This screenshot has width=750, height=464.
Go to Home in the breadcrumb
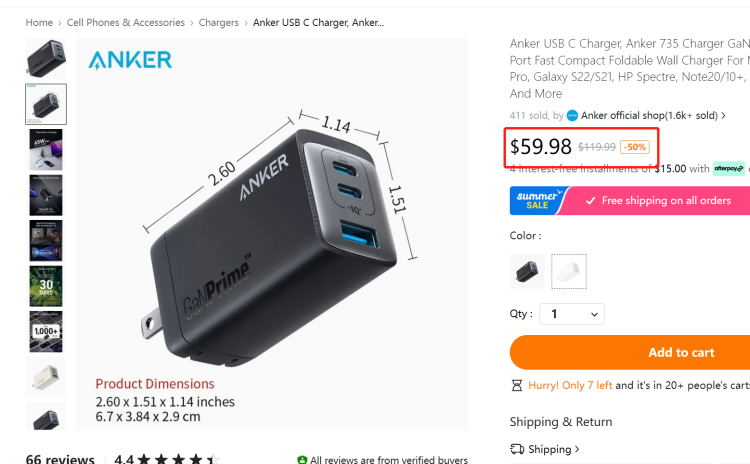[39, 22]
